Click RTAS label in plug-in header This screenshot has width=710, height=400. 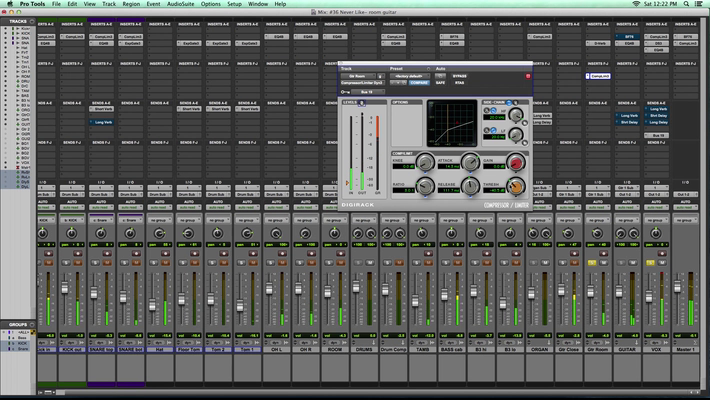point(459,83)
